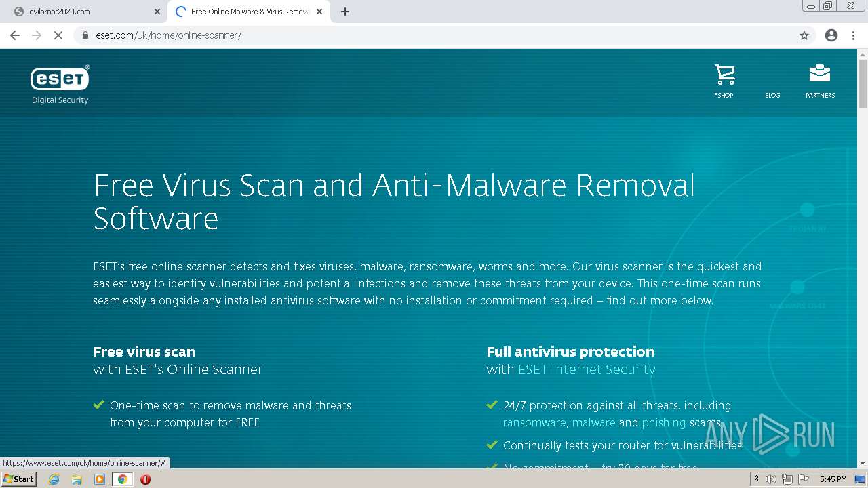Minimize the Chrome window
Viewport: 868px width, 488px height.
click(x=811, y=6)
